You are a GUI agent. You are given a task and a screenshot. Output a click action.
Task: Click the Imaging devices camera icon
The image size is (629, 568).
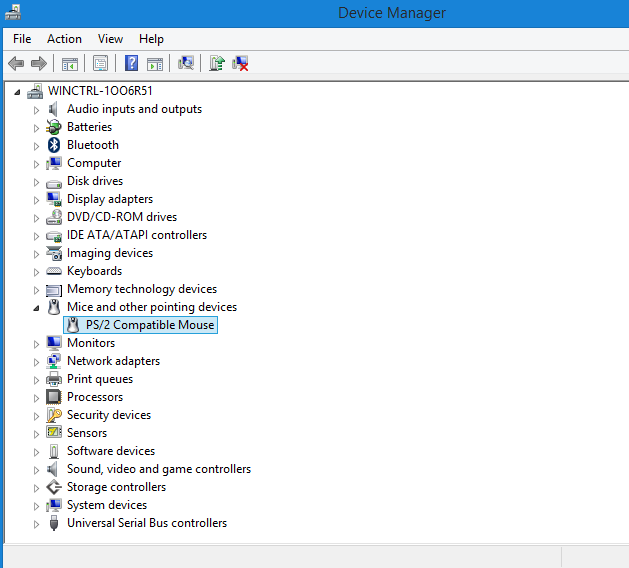(54, 253)
